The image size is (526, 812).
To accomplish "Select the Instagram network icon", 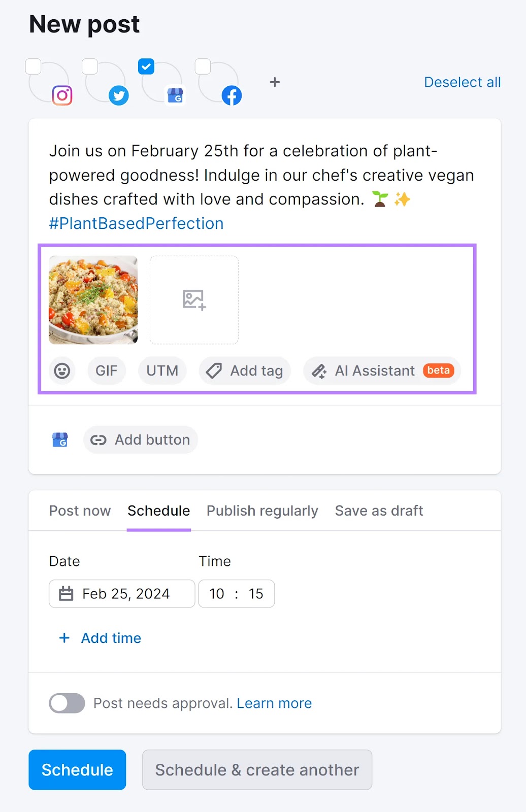I will click(x=62, y=95).
